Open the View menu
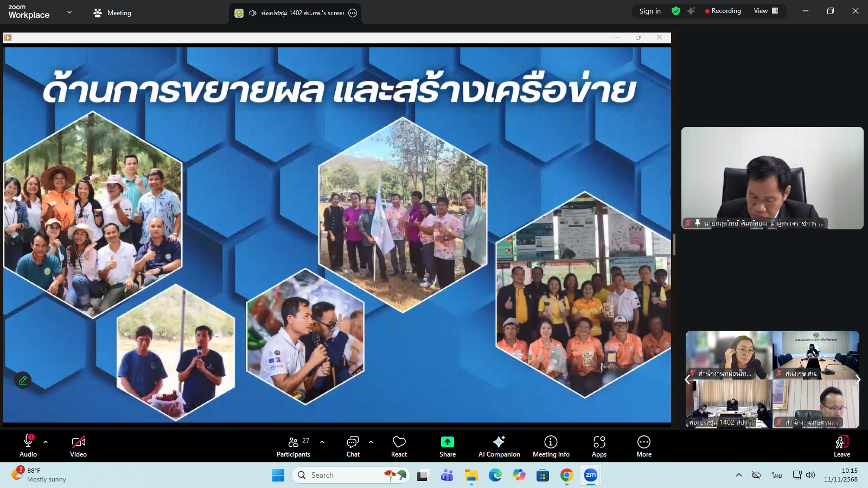Screen dimensions: 868x488 (762, 10)
